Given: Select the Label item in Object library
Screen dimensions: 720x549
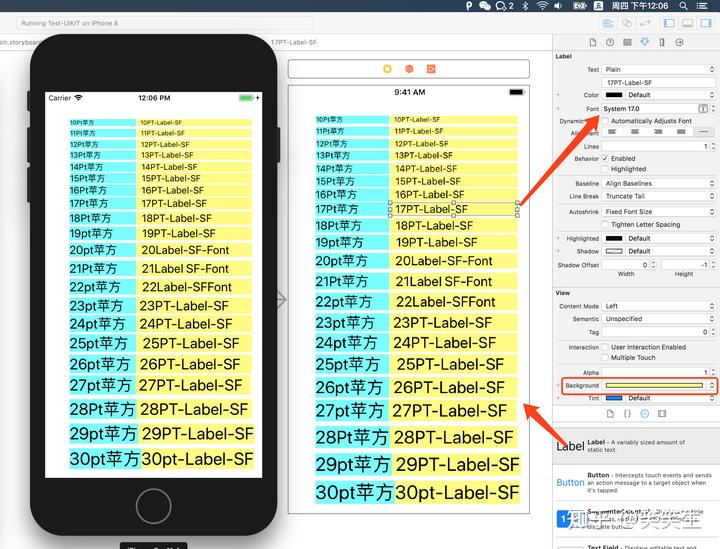Looking at the screenshot, I should point(636,445).
